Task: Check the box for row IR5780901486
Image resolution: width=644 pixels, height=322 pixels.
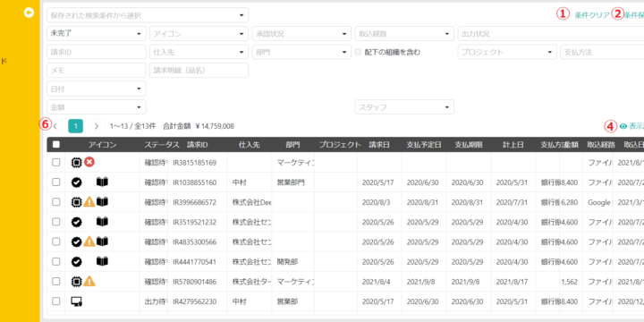Action: 55,282
